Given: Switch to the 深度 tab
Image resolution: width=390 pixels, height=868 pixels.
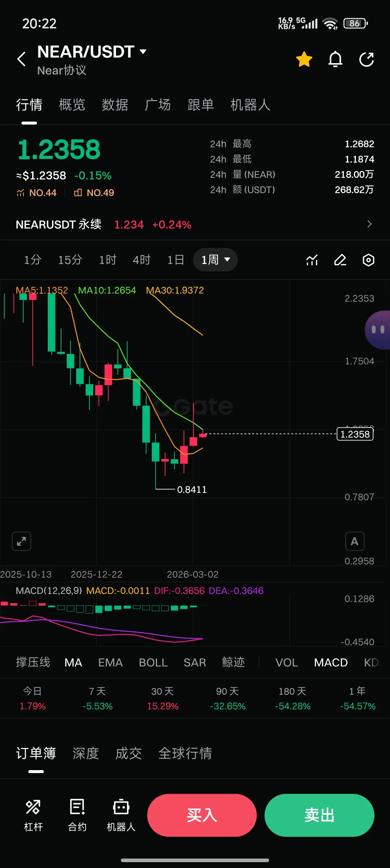Looking at the screenshot, I should 85,753.
